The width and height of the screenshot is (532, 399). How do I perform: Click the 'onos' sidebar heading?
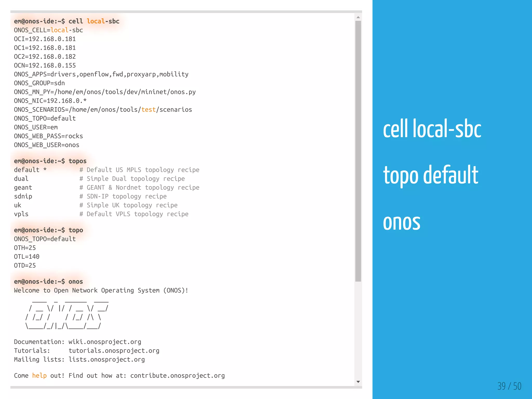[402, 223]
